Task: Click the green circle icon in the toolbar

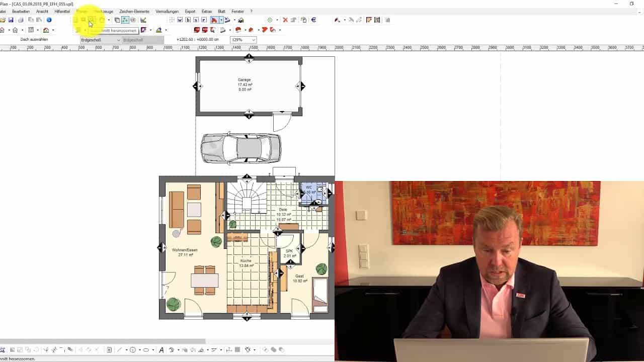Action: (x=270, y=20)
